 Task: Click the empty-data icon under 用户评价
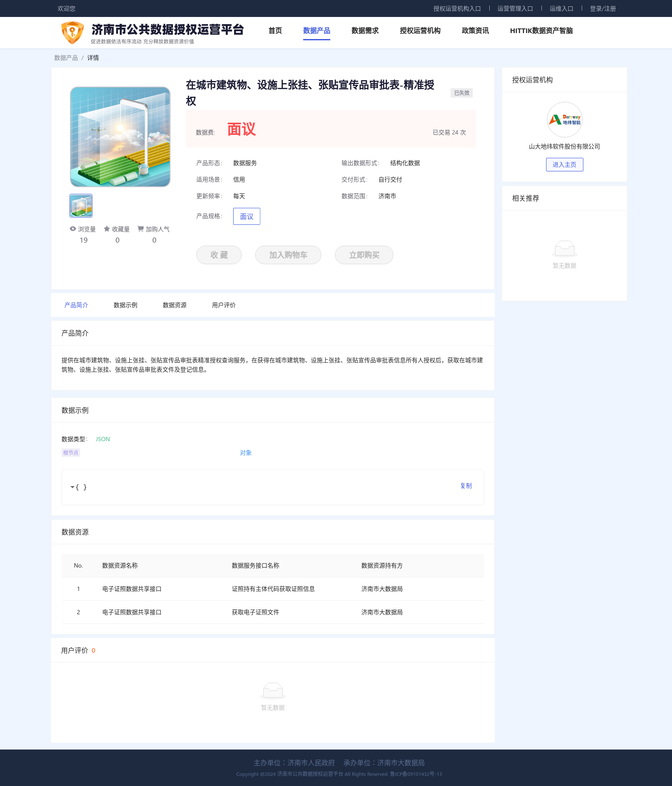[273, 691]
